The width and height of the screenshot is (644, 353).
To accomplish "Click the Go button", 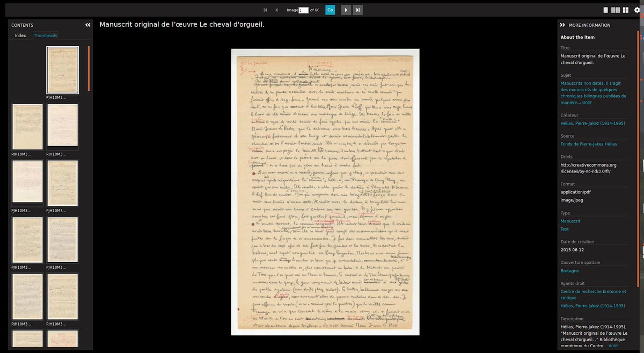I will [330, 10].
